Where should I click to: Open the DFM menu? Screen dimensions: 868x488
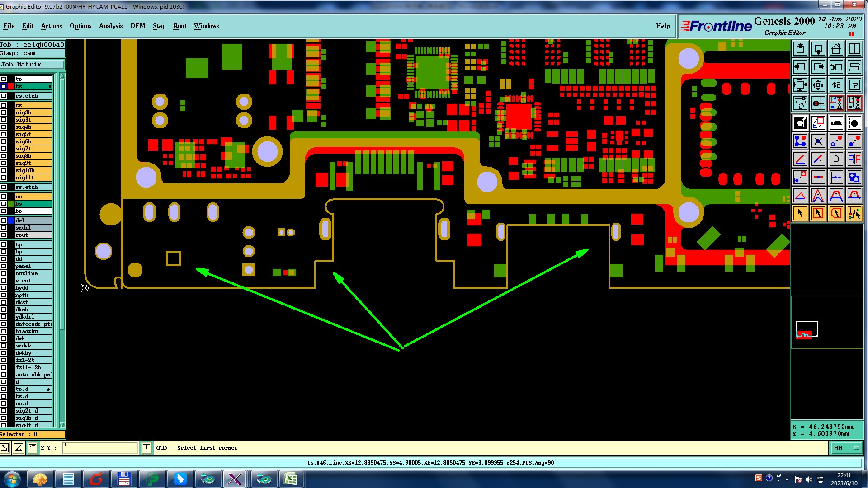pos(137,26)
